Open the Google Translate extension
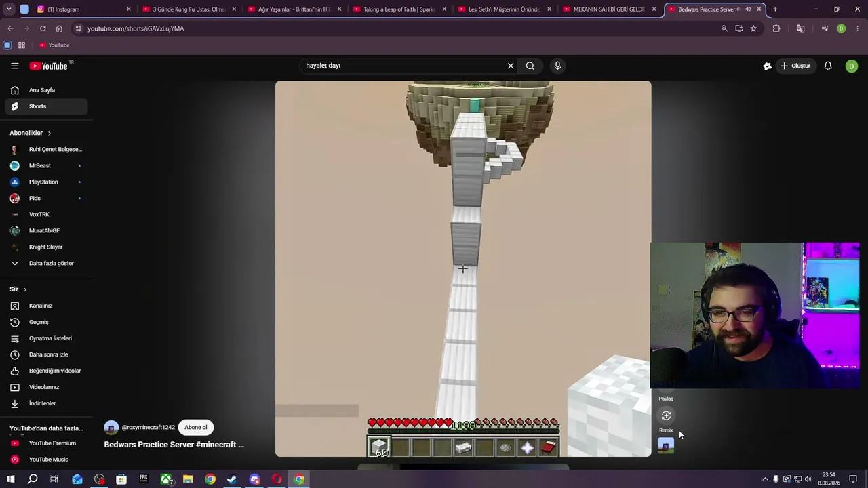868x488 pixels. (x=800, y=28)
